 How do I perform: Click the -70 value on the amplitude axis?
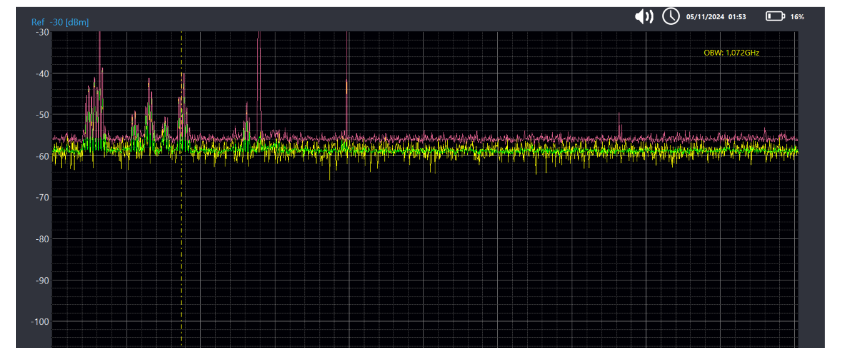tap(42, 197)
